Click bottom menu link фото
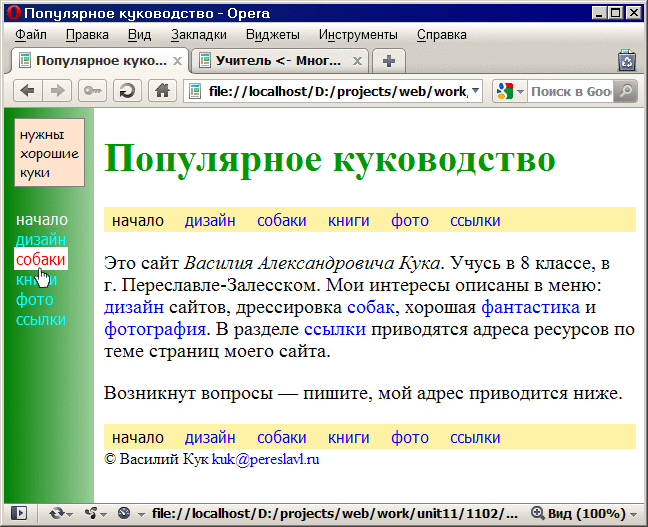The height and width of the screenshot is (527, 648). pyautogui.click(x=410, y=437)
